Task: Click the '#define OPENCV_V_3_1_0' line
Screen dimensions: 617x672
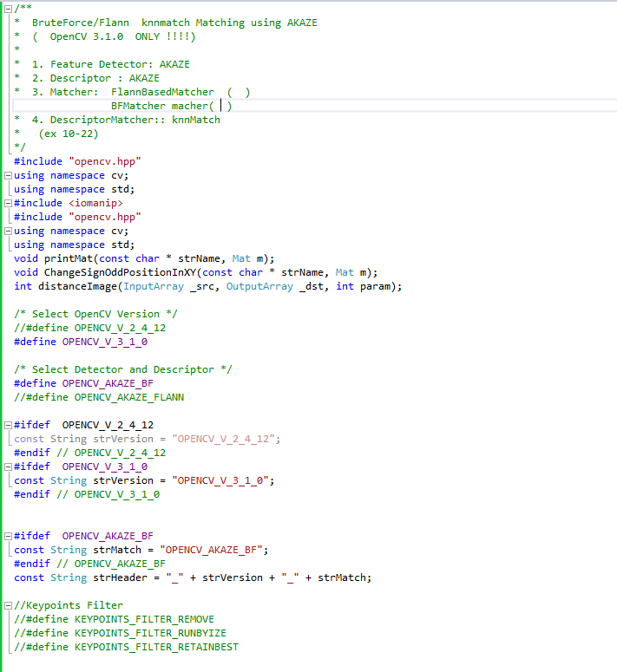Action: click(81, 342)
